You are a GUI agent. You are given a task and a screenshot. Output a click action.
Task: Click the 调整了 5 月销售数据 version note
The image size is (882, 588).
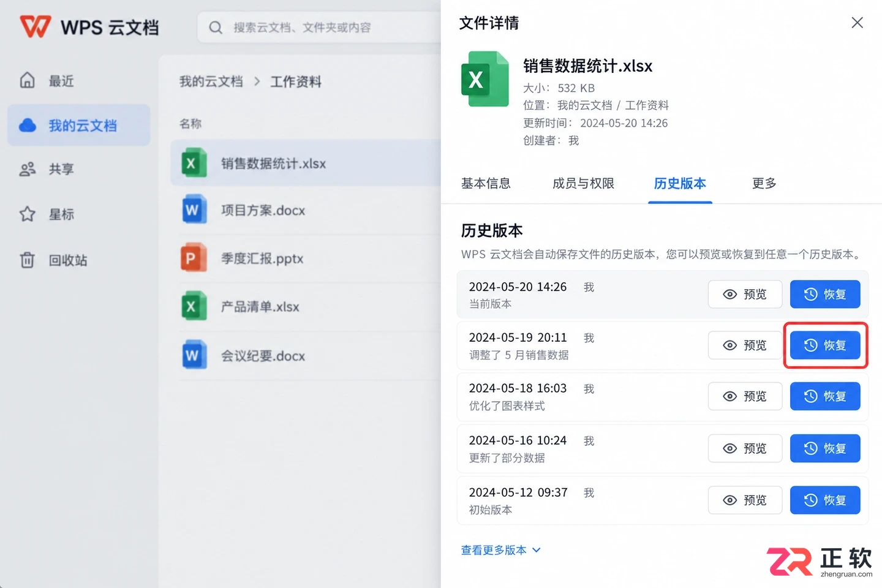519,355
